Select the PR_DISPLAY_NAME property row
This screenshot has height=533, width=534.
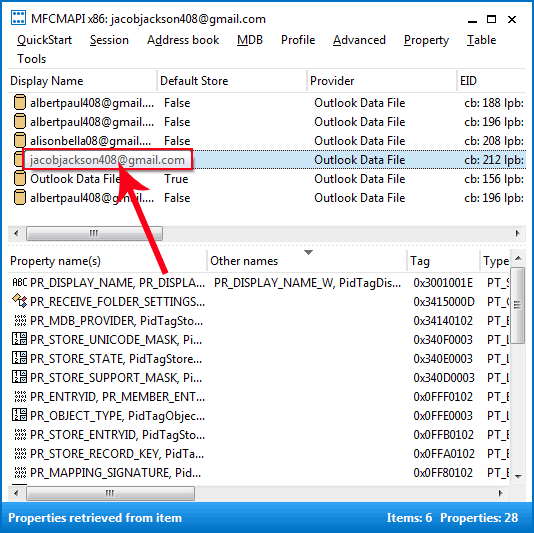point(259,283)
